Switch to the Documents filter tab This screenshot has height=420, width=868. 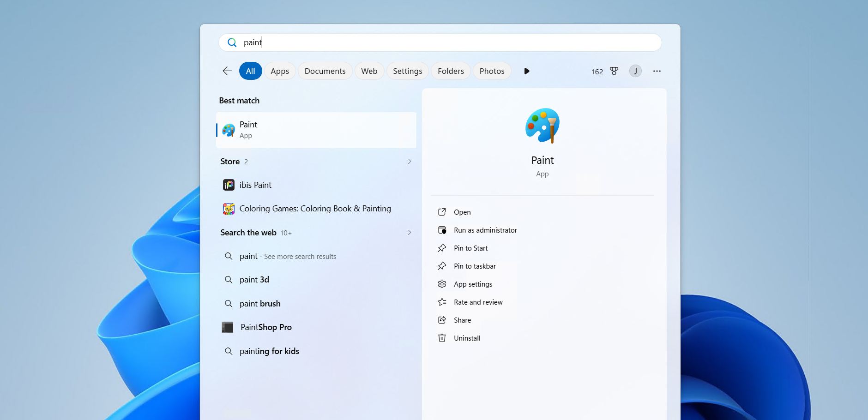click(x=325, y=71)
